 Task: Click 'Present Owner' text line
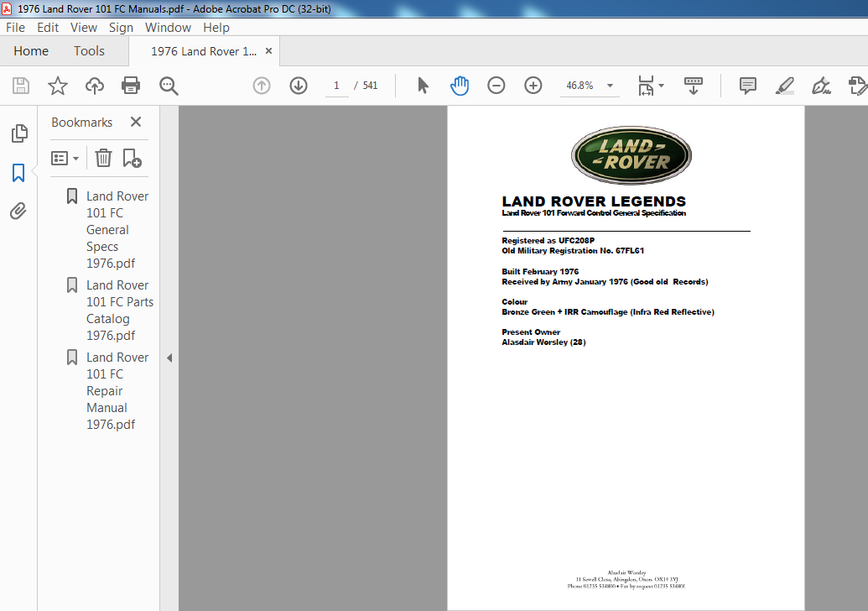point(531,332)
